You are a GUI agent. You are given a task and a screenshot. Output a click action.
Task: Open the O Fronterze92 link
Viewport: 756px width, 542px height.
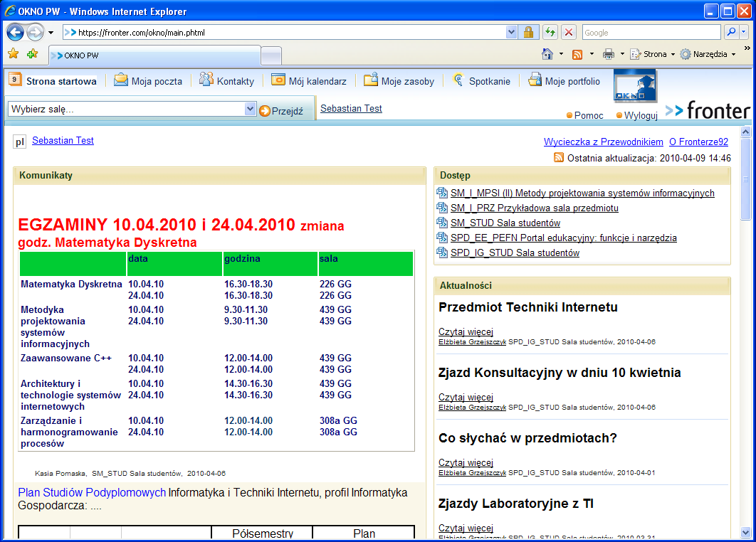(x=698, y=142)
